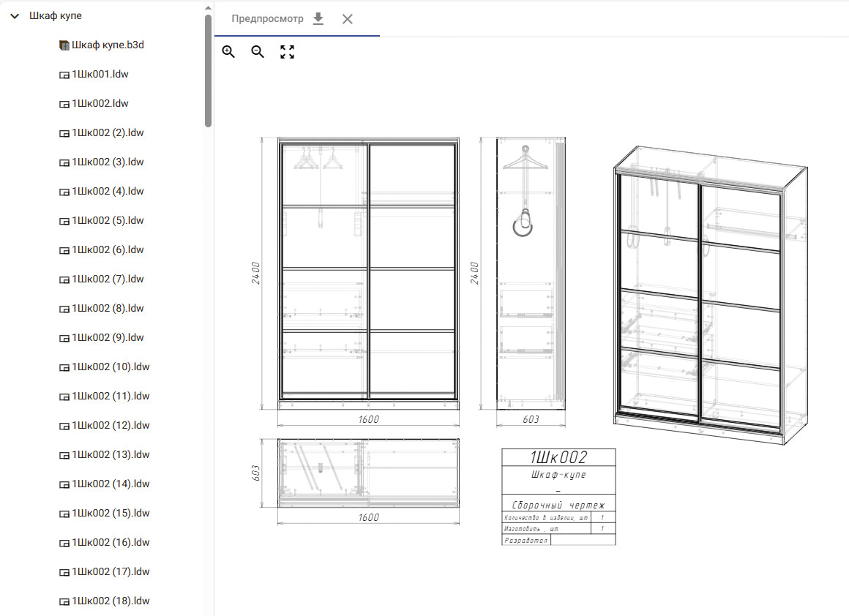Select file 1Шк001.ldw

click(100, 74)
